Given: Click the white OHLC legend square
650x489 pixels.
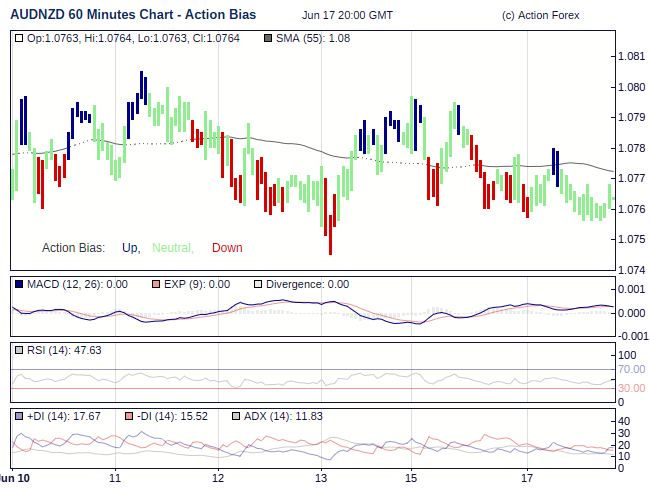Looking at the screenshot, I should click(x=19, y=38).
